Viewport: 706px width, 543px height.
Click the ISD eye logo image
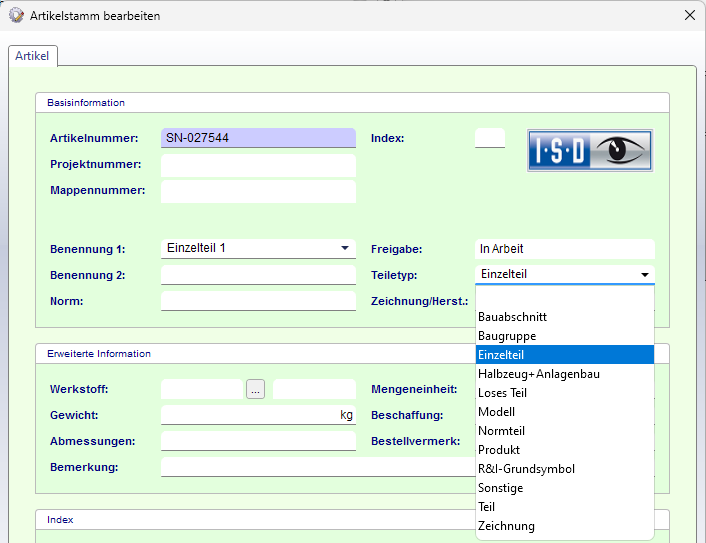590,151
